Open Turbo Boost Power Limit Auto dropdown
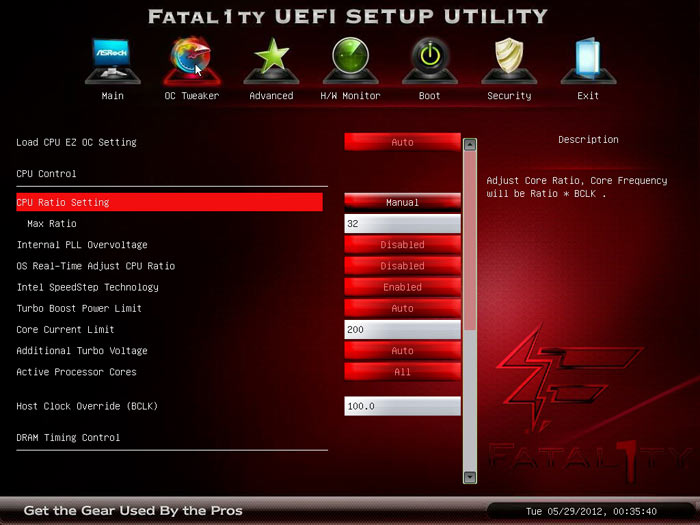This screenshot has height=525, width=700. [x=402, y=308]
